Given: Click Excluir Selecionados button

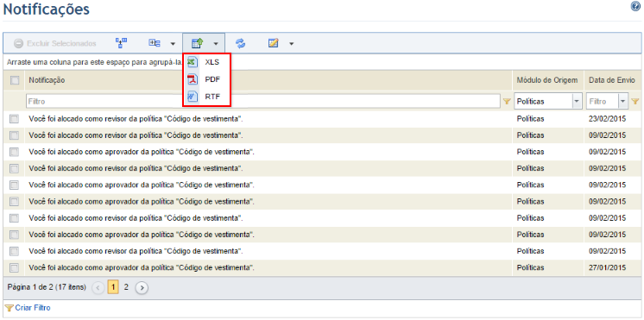Looking at the screenshot, I should (55, 43).
